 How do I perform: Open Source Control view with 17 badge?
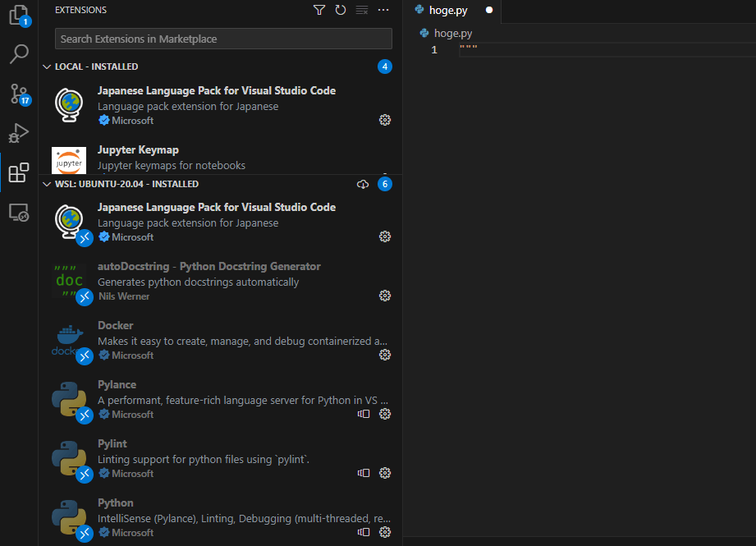19,94
